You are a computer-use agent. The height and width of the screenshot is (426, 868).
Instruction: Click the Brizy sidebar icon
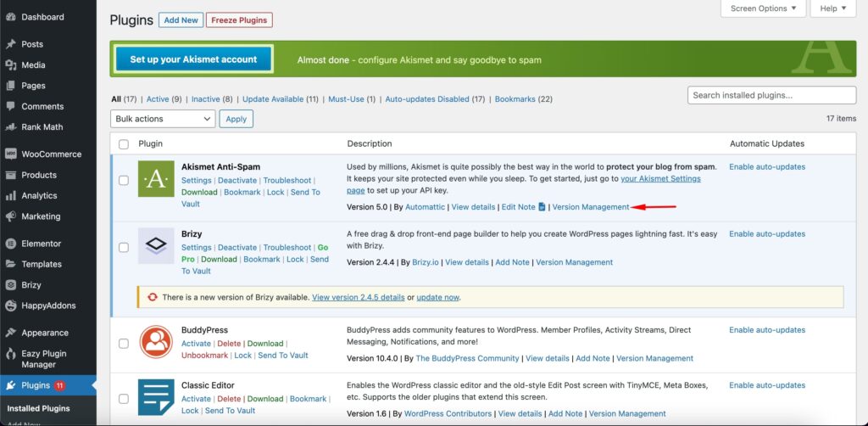click(x=10, y=285)
